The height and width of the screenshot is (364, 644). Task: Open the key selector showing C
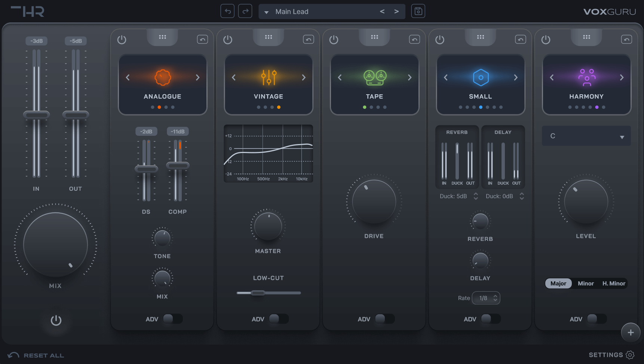pyautogui.click(x=586, y=136)
